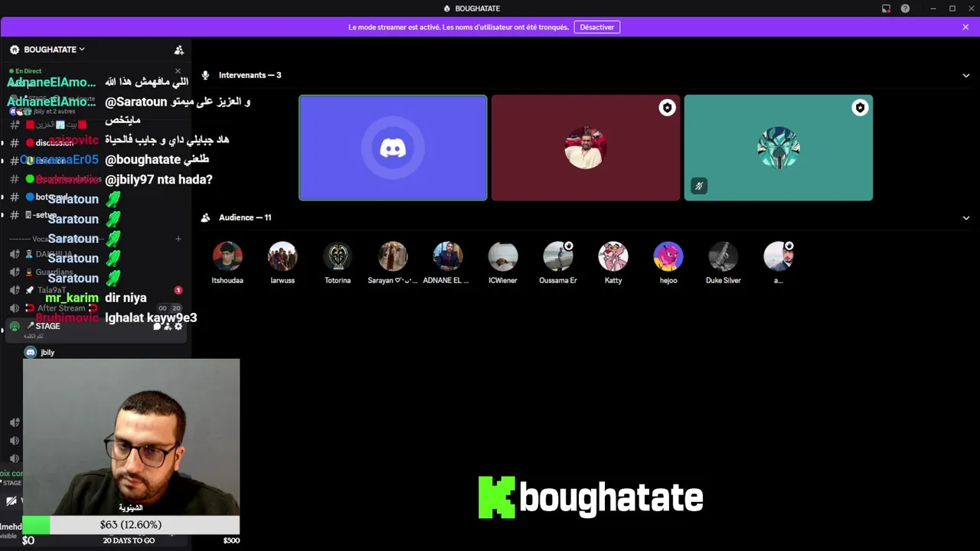Open audience member Itshoudaa's profile
This screenshot has height=551, width=980.
(x=227, y=262)
